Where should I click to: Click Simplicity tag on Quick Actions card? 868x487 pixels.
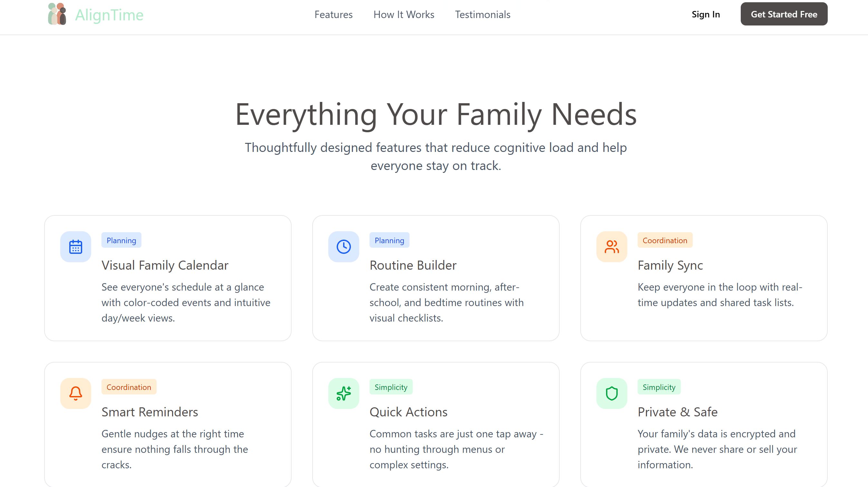point(391,387)
